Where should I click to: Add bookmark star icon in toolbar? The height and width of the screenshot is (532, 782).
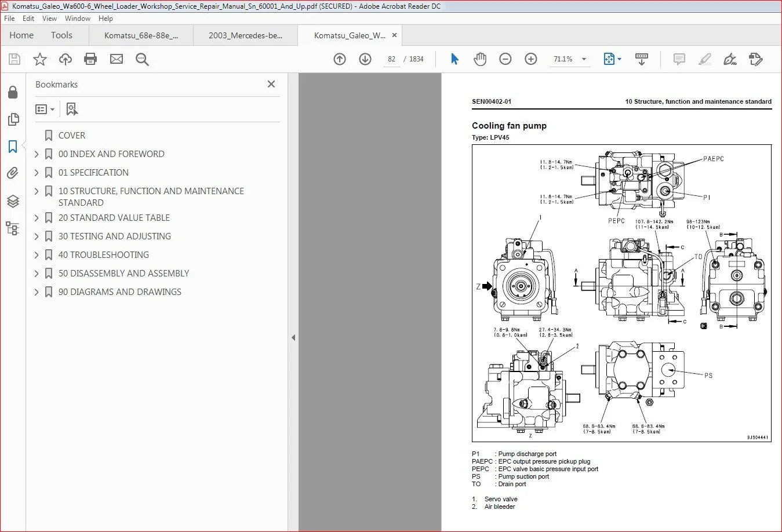tap(40, 59)
